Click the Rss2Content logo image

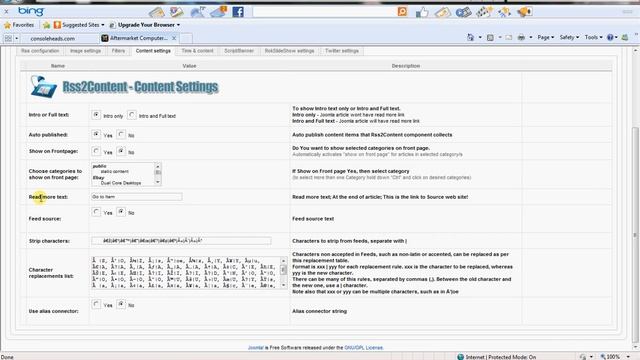(44, 86)
